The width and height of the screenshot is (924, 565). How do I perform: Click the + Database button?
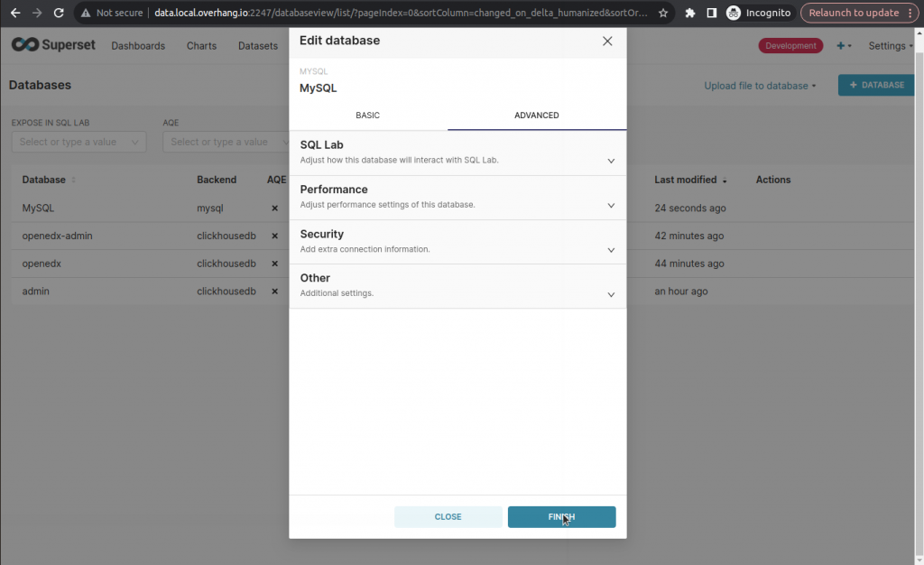[x=876, y=85]
